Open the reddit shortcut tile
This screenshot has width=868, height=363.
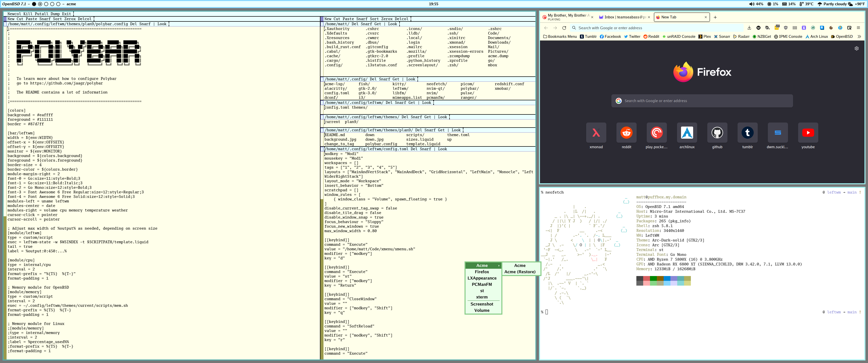pyautogui.click(x=627, y=133)
